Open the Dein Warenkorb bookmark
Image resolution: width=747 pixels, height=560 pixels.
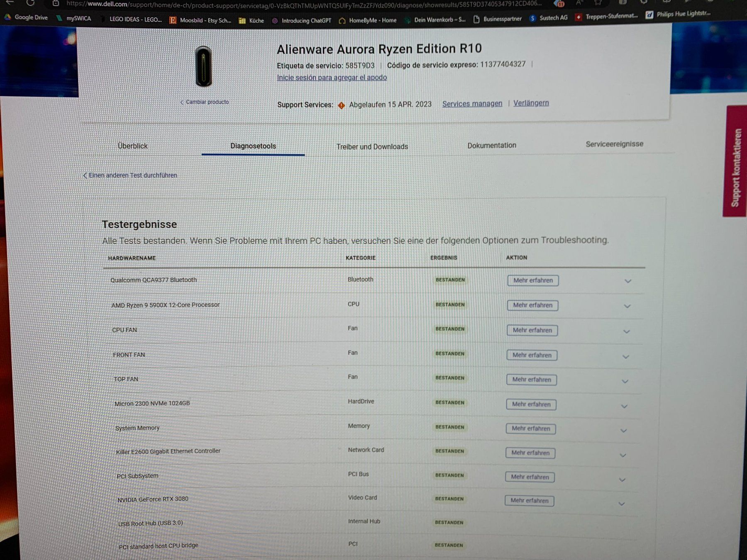[x=435, y=19]
